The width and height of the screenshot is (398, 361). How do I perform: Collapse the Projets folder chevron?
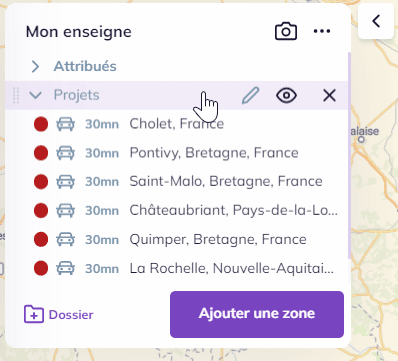pyautogui.click(x=35, y=95)
